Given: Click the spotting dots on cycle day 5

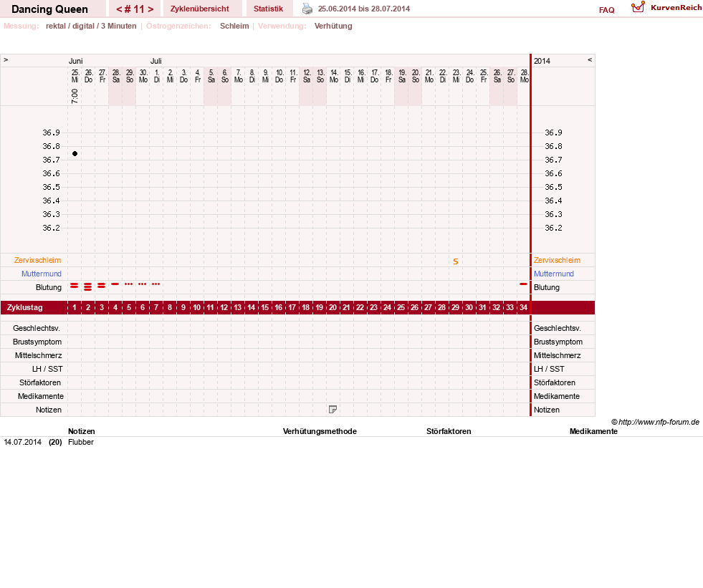Looking at the screenshot, I should [129, 284].
